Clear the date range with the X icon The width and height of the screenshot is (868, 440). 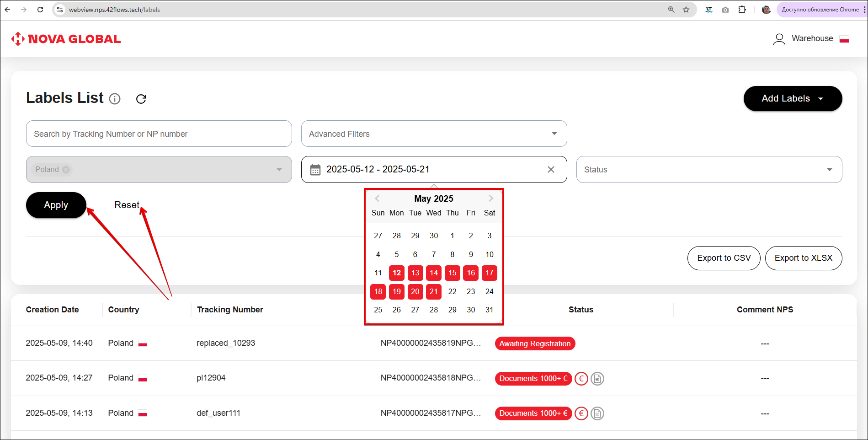[x=551, y=170]
